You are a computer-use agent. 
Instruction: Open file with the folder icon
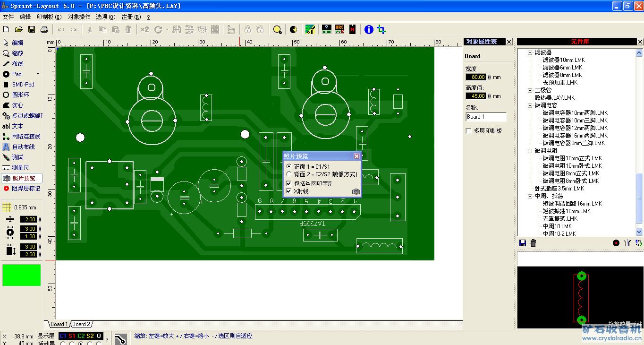click(x=19, y=29)
